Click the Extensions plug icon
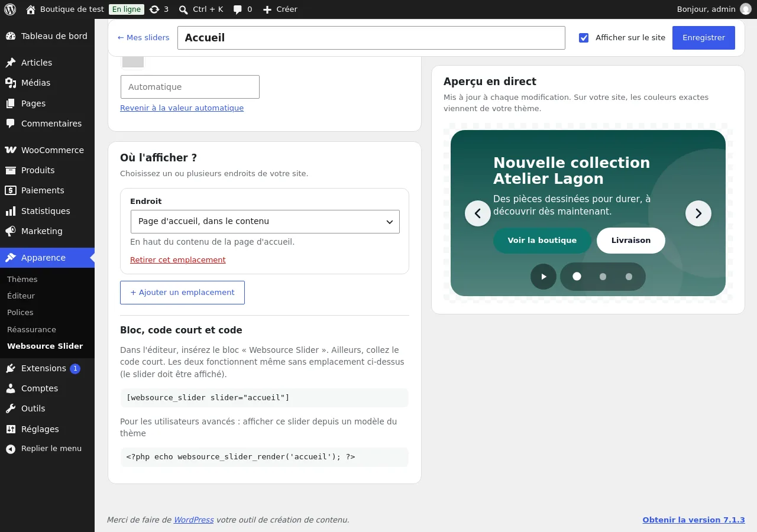757x532 pixels. pyautogui.click(x=11, y=368)
